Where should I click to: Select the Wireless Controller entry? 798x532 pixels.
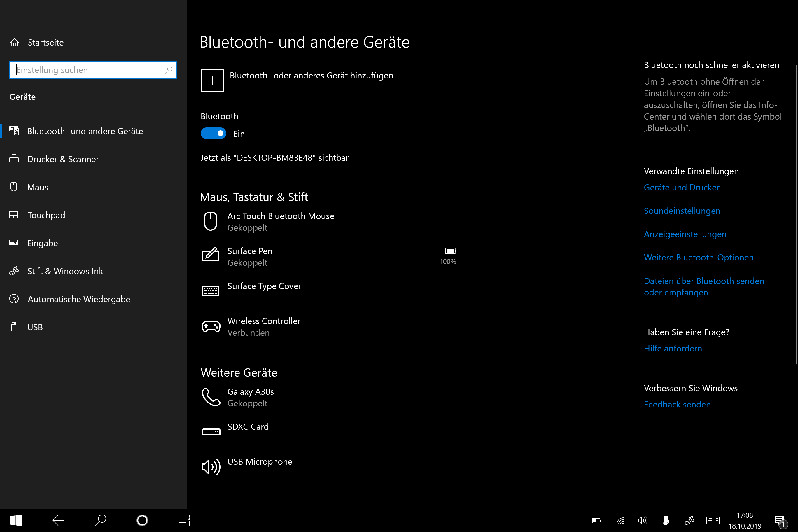(x=329, y=326)
